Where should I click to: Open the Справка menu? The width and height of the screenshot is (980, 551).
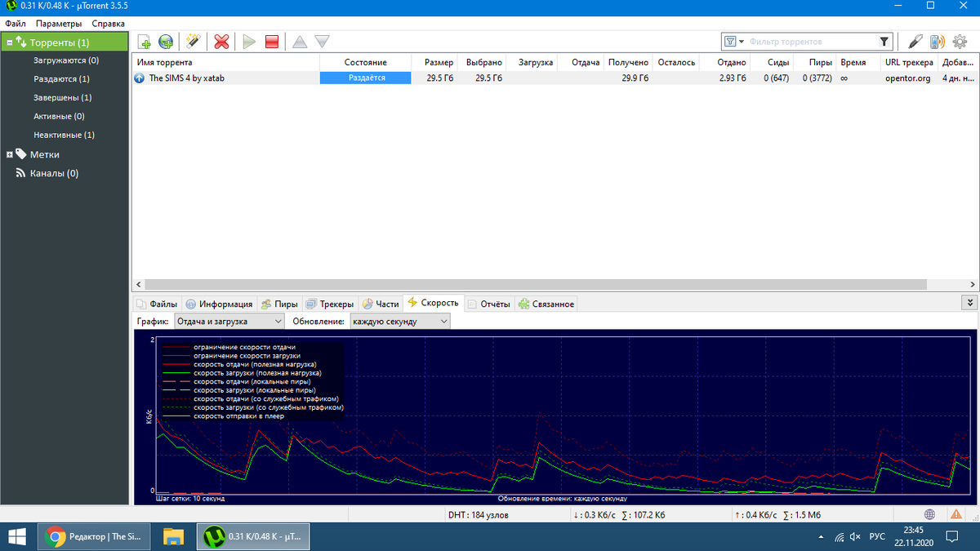(x=109, y=24)
